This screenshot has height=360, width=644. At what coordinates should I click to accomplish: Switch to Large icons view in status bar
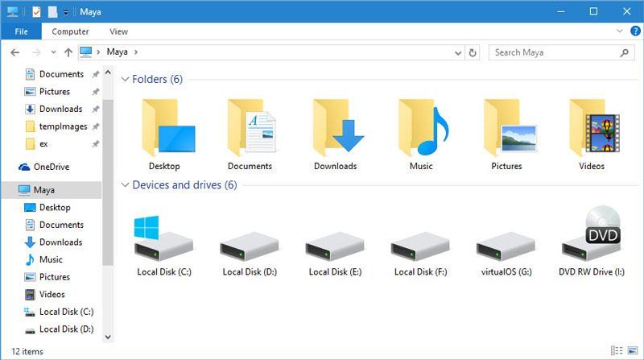coord(633,350)
